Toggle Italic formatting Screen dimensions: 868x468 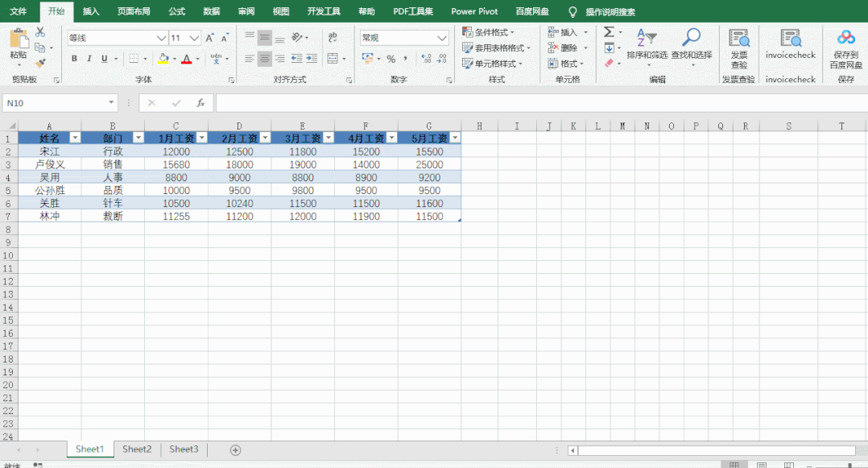pyautogui.click(x=89, y=59)
